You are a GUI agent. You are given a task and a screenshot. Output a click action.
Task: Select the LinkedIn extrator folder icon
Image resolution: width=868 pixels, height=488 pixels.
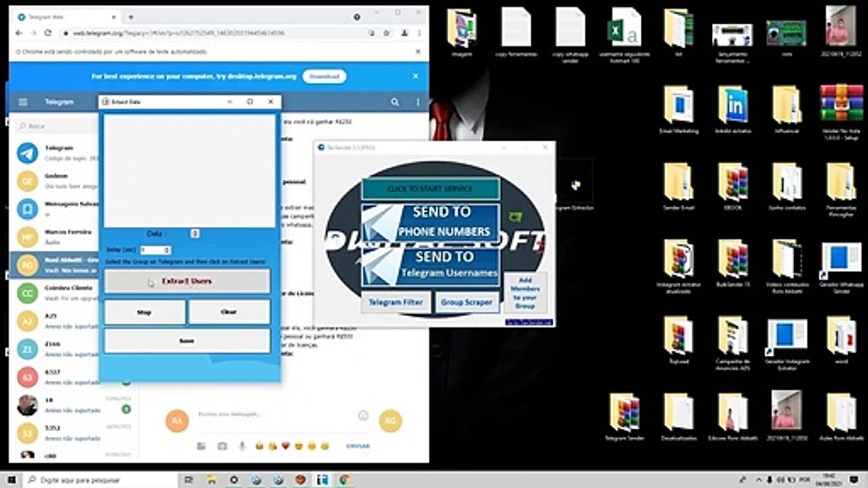(x=732, y=109)
